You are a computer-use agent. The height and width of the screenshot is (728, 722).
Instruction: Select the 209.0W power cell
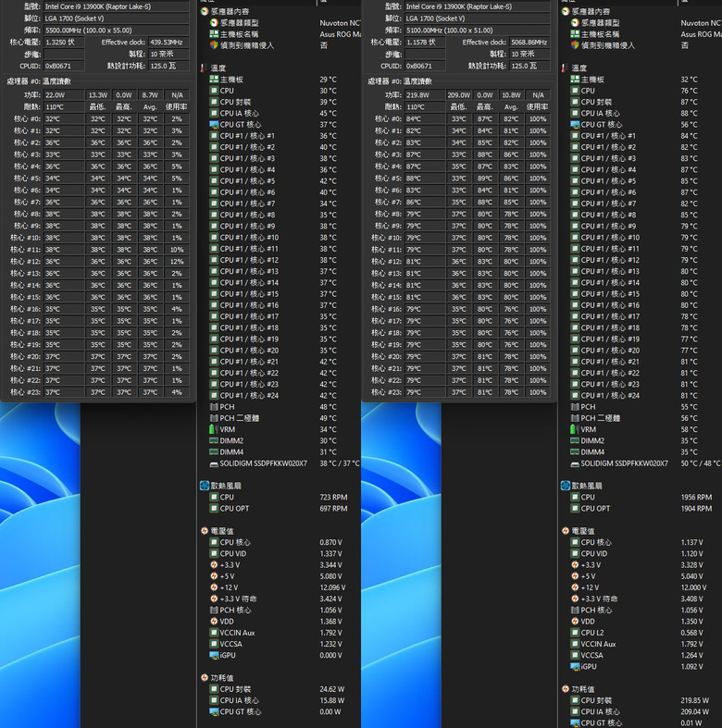point(459,95)
